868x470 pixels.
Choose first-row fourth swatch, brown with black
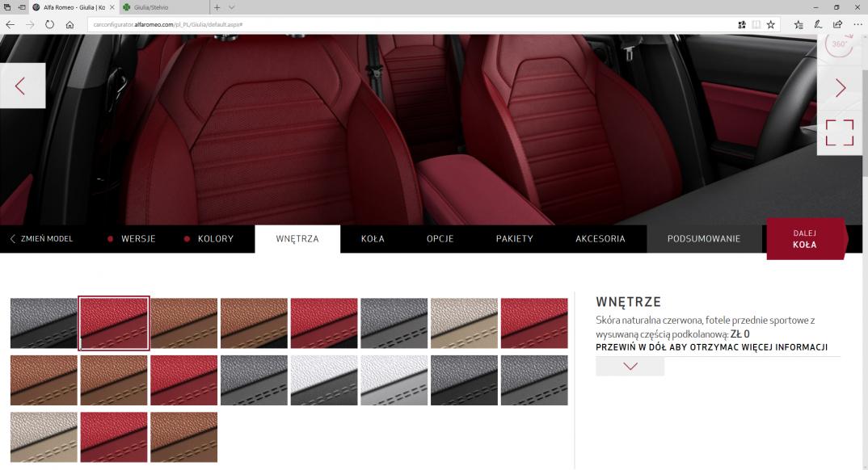point(254,324)
